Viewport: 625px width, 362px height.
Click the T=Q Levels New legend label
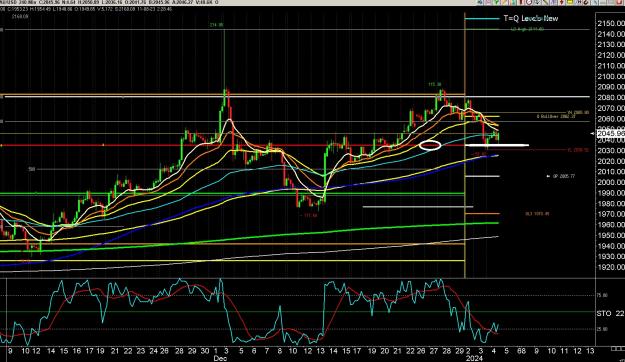pos(531,18)
